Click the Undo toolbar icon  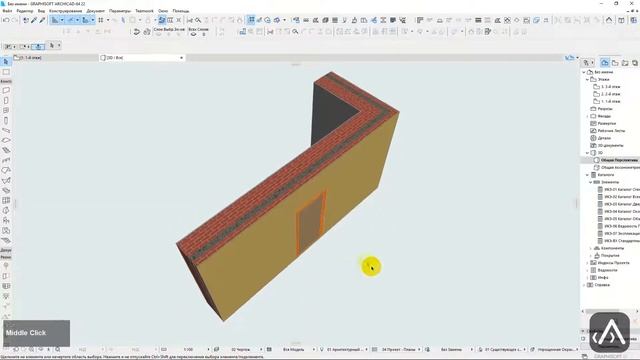coord(6,20)
